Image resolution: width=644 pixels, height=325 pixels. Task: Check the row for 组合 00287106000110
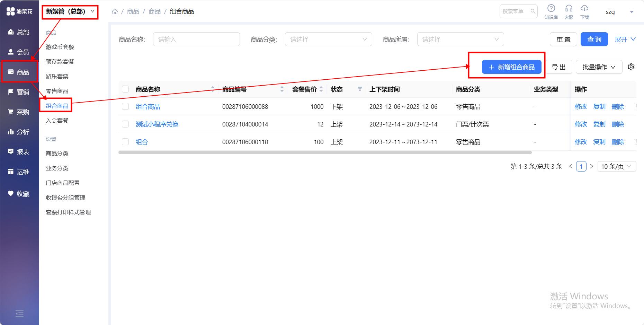pos(125,142)
